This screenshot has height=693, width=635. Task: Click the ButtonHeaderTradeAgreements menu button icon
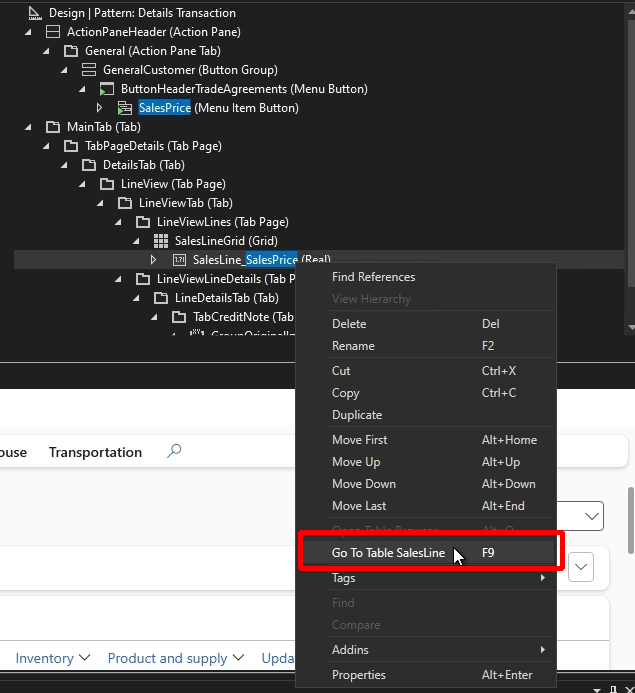[x=107, y=89]
